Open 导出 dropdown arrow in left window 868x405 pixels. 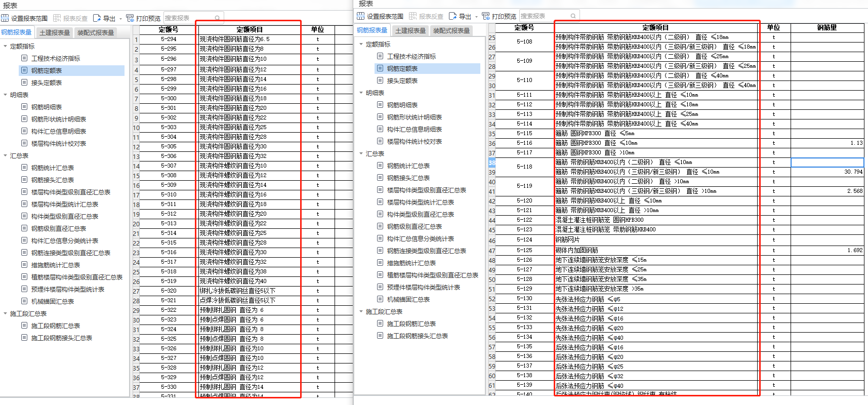click(120, 19)
